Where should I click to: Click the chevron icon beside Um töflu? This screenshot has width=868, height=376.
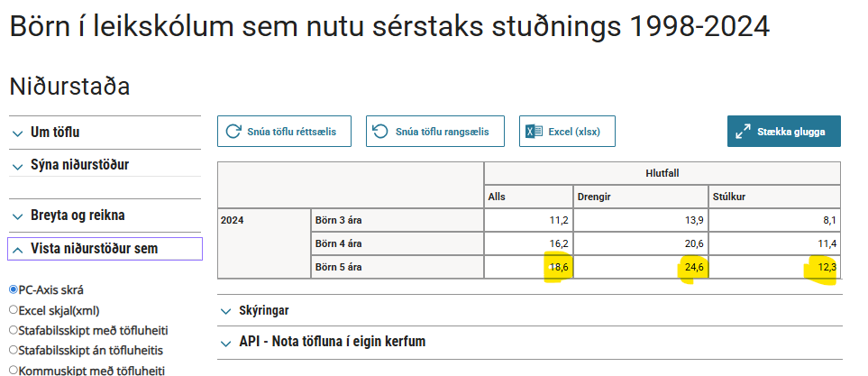tap(18, 133)
